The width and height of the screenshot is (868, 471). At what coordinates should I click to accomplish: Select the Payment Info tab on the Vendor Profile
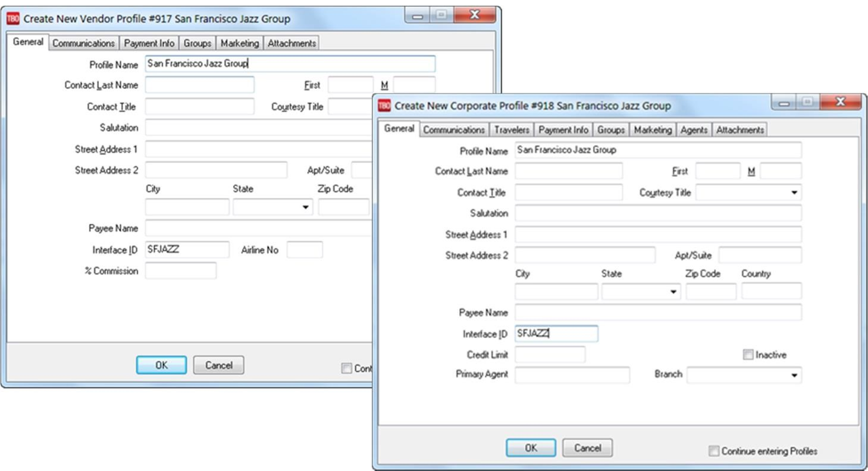[x=149, y=43]
